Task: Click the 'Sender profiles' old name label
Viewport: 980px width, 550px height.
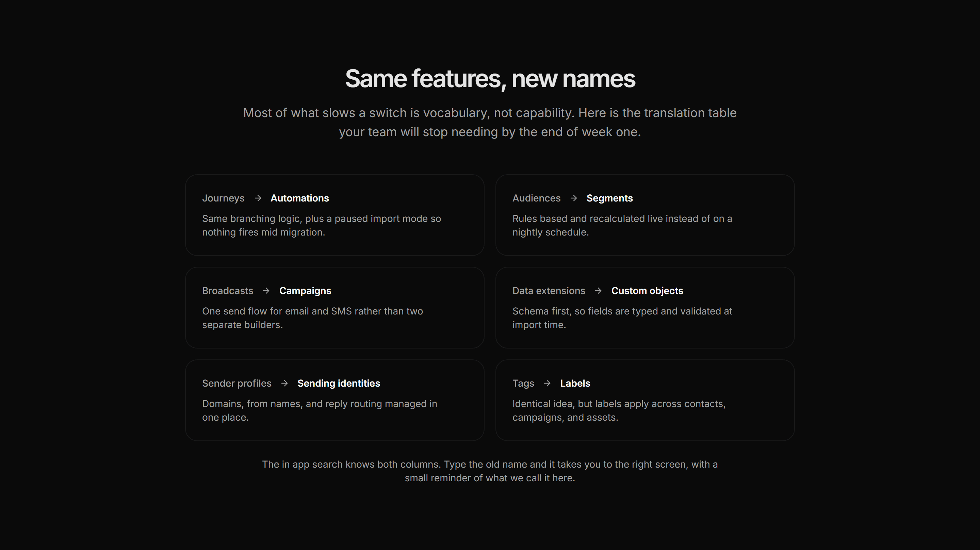Action: pyautogui.click(x=236, y=383)
